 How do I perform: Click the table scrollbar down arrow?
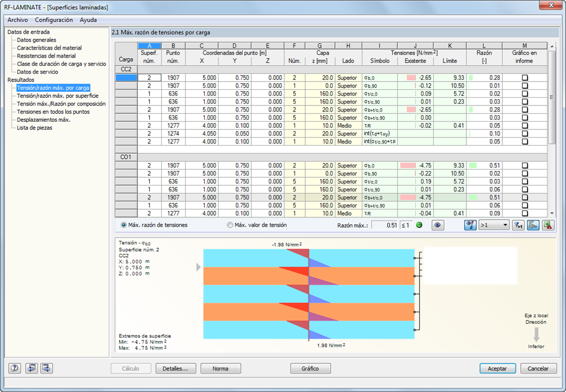(551, 214)
